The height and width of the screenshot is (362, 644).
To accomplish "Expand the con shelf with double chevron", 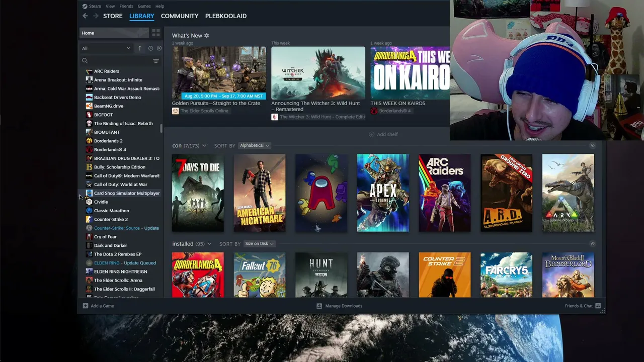I will point(592,146).
